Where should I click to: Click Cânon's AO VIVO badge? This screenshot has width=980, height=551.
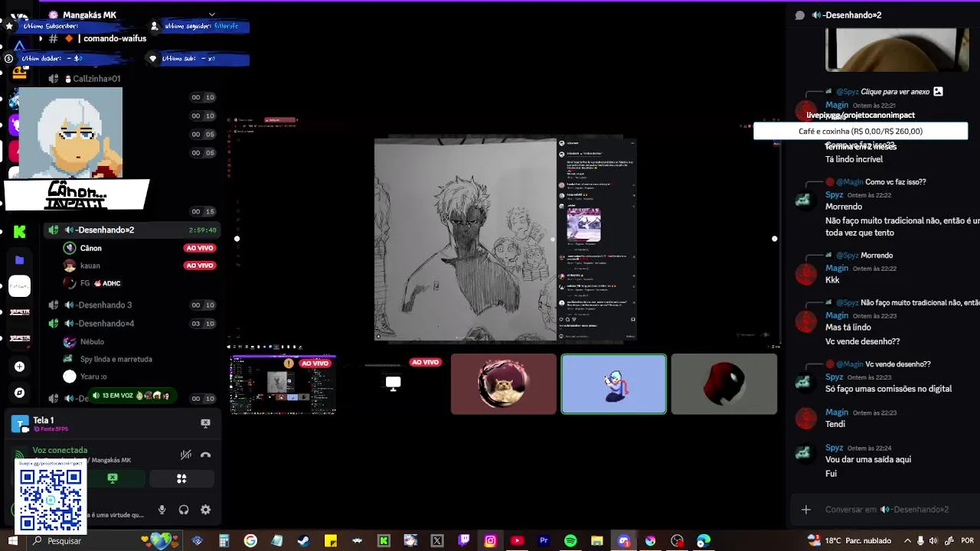[x=200, y=248]
